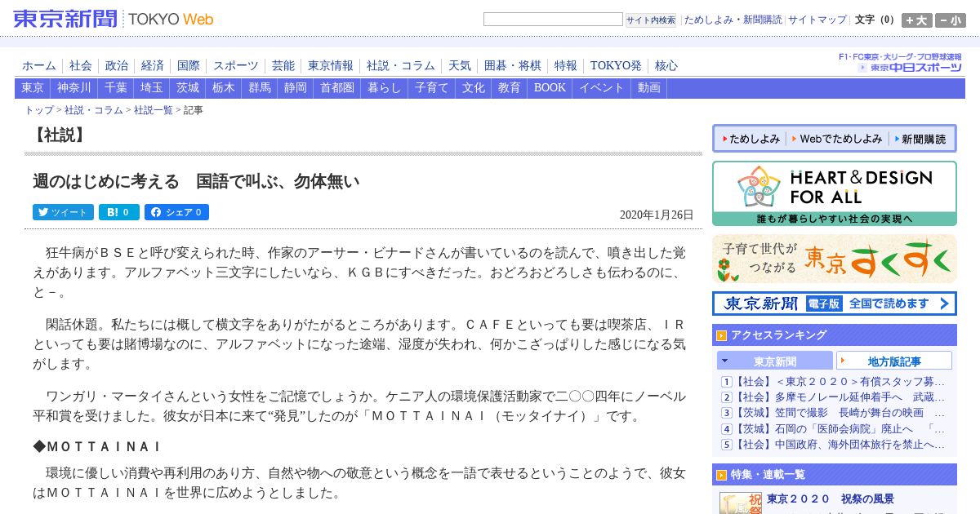Click the 社説・コラム breadcrumb link
This screenshot has height=514, width=980.
tap(94, 110)
